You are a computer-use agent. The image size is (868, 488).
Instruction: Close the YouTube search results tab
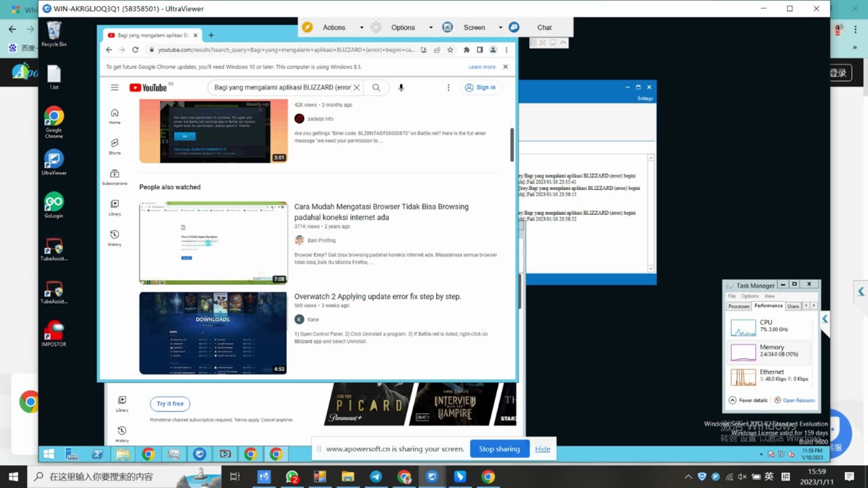[195, 35]
